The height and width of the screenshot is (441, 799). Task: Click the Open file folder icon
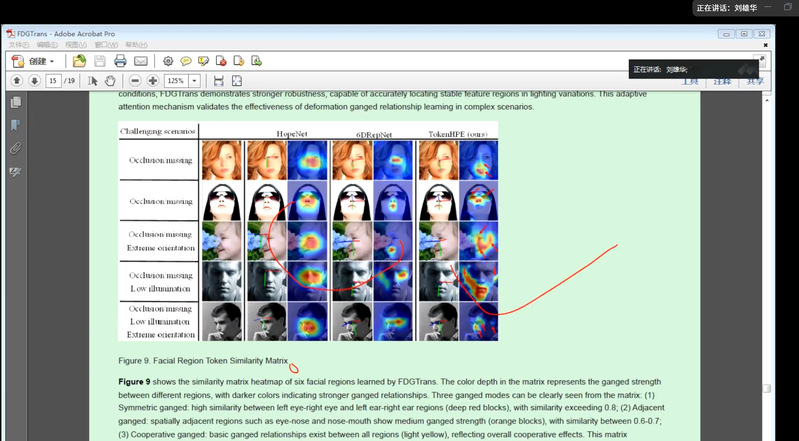point(79,61)
